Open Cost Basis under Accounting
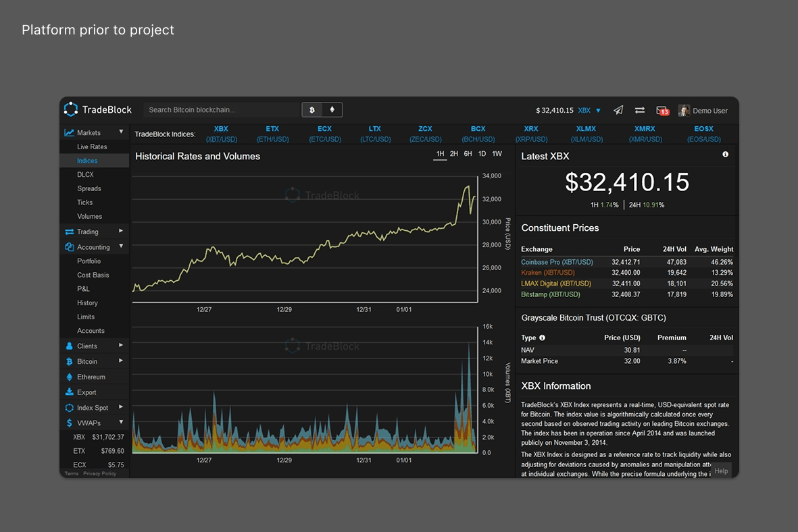This screenshot has height=532, width=798. point(93,275)
